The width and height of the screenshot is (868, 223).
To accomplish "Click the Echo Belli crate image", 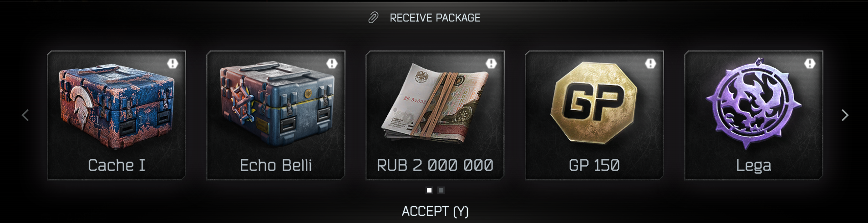I will 277,105.
